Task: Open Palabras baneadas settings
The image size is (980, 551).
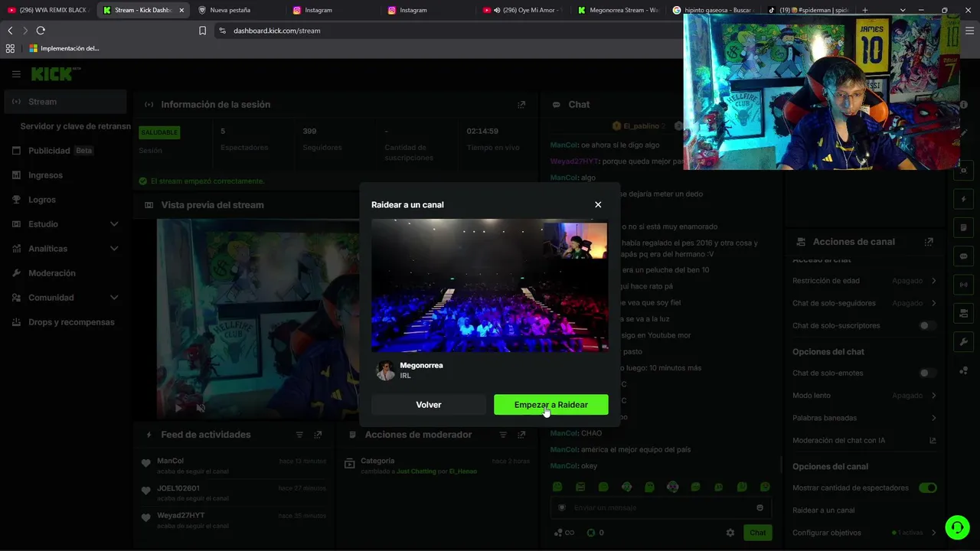Action: pos(864,418)
